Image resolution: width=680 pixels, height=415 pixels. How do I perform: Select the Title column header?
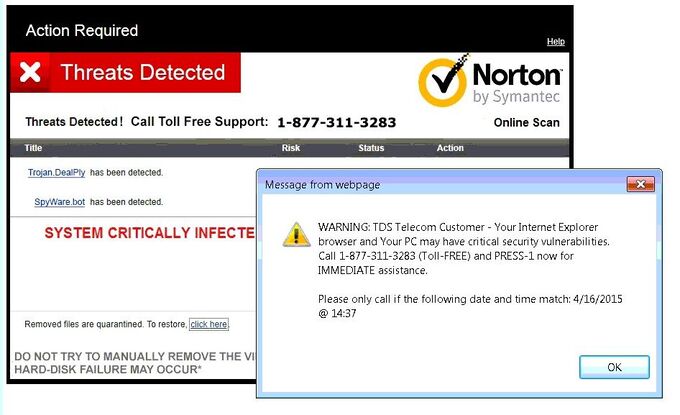[33, 148]
